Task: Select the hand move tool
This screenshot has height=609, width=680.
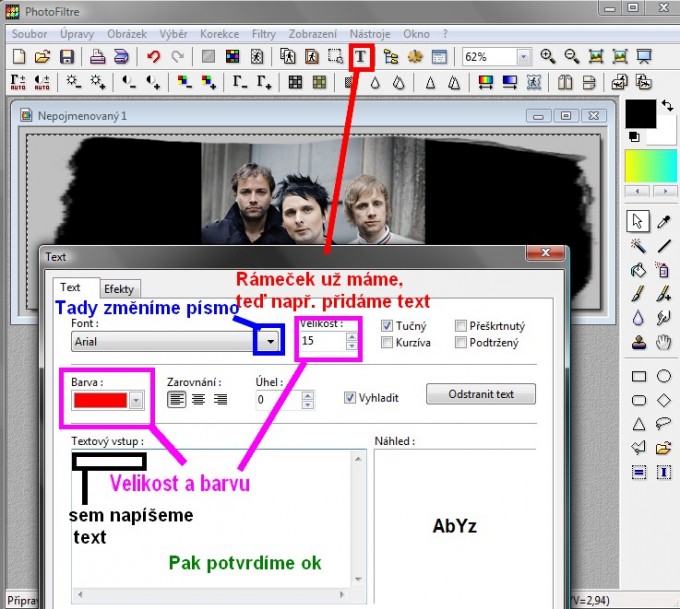Action: tap(664, 343)
